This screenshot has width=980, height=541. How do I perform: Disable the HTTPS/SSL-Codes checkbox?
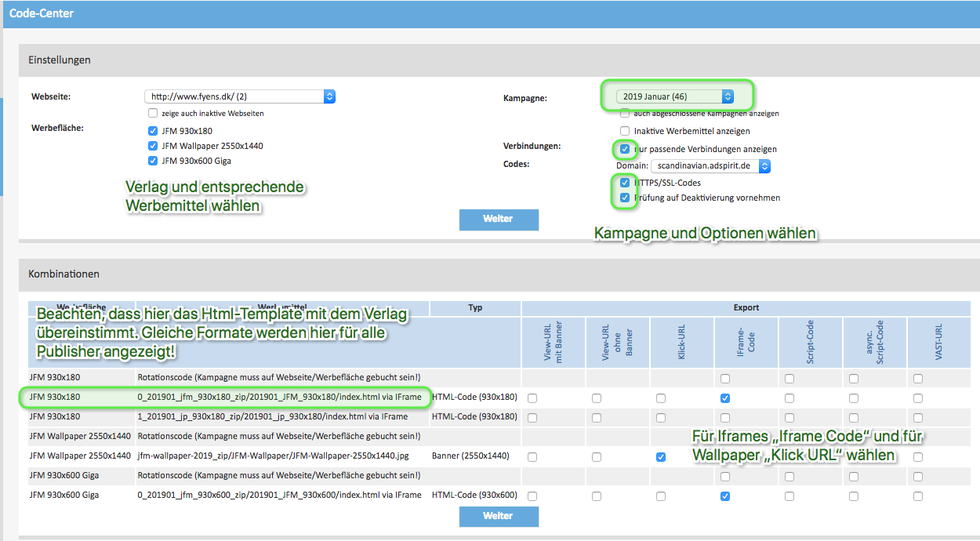pos(625,183)
